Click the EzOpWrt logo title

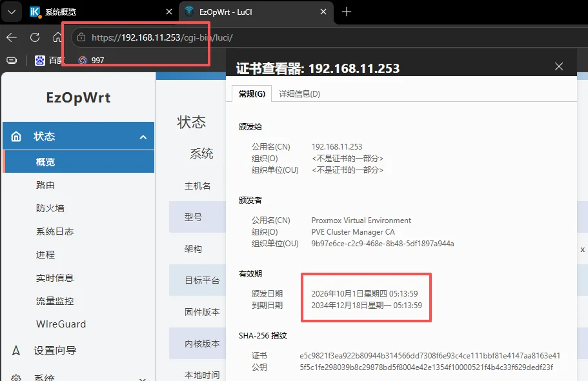pos(78,98)
